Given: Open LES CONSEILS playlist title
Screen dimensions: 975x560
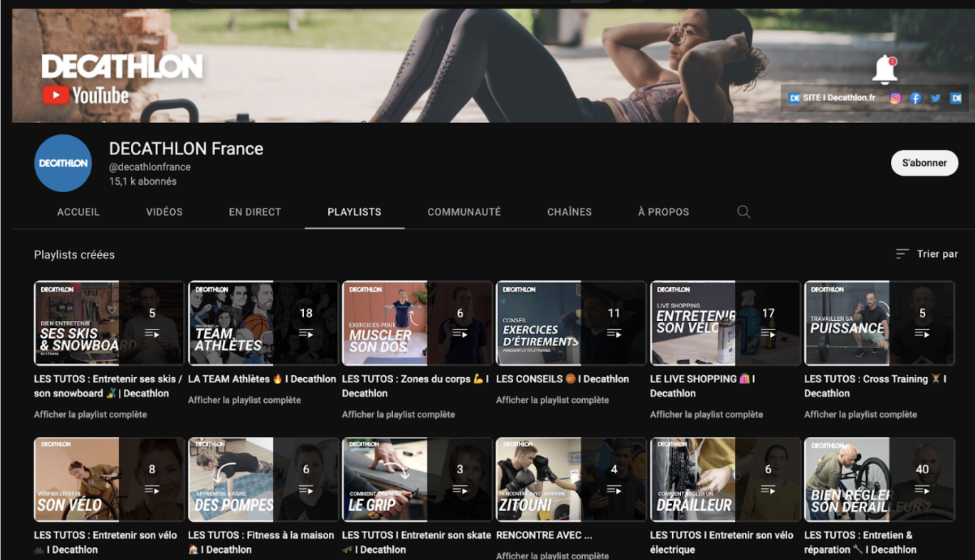Looking at the screenshot, I should (x=562, y=379).
